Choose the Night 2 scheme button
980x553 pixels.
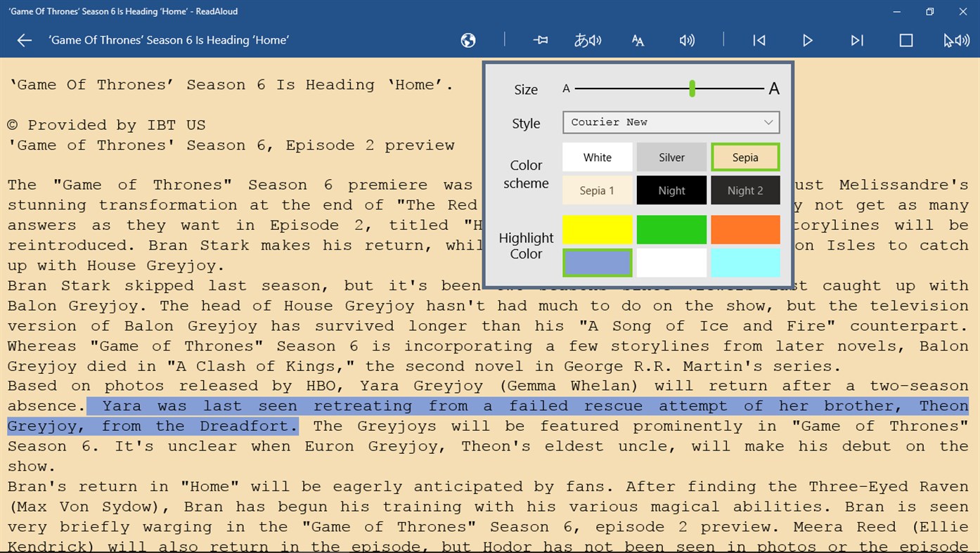745,190
